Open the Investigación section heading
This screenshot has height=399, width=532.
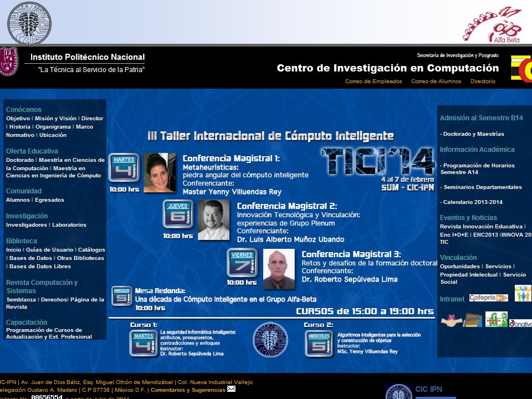pyautogui.click(x=27, y=216)
